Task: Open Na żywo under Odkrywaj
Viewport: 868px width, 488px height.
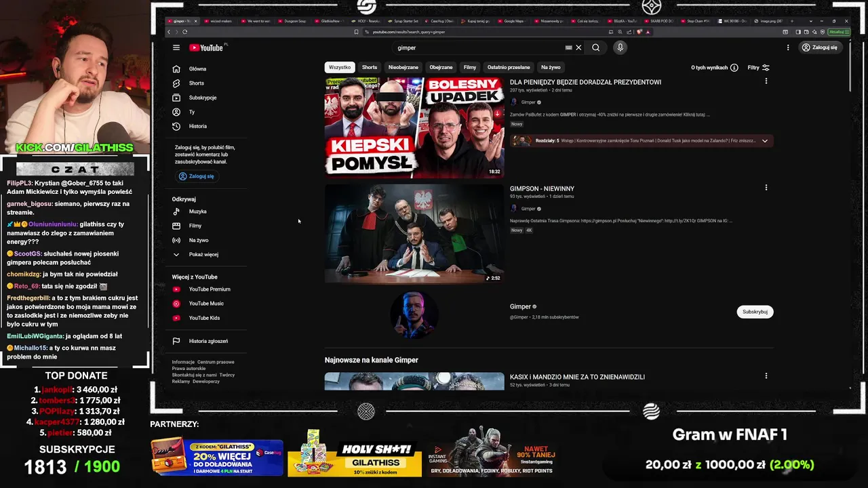Action: [x=199, y=240]
